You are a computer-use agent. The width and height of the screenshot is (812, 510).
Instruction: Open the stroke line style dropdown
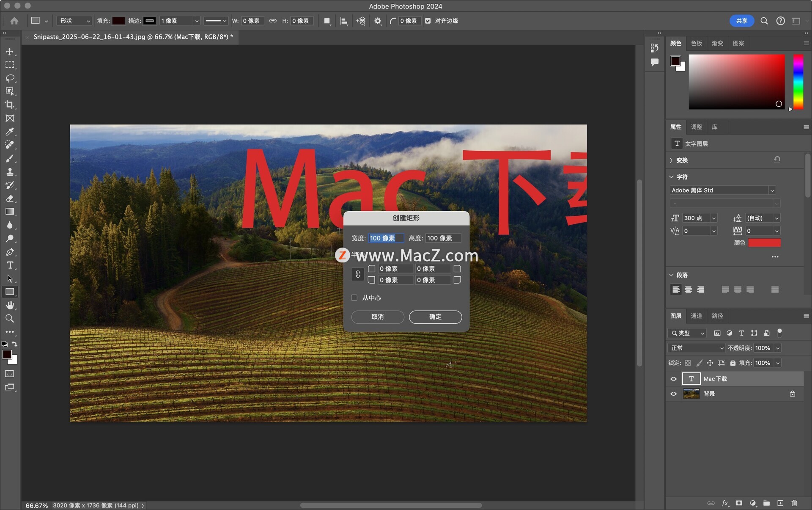216,21
